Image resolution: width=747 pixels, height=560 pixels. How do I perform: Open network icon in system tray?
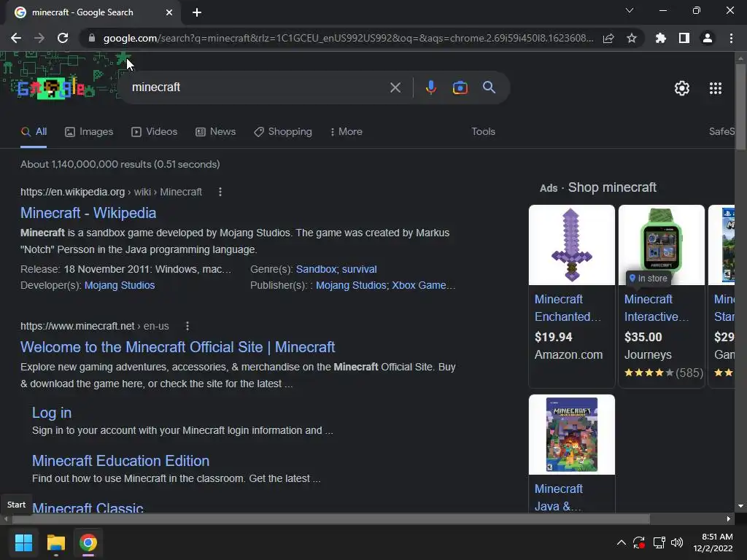659,542
